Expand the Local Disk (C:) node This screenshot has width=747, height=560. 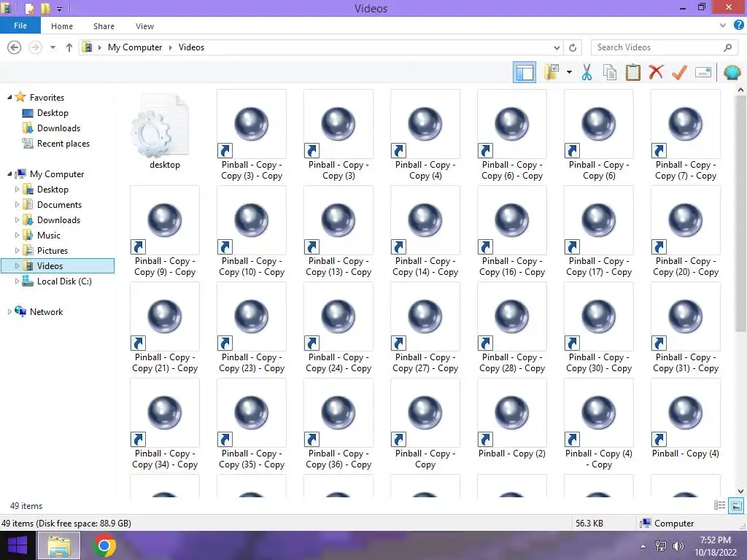click(18, 281)
